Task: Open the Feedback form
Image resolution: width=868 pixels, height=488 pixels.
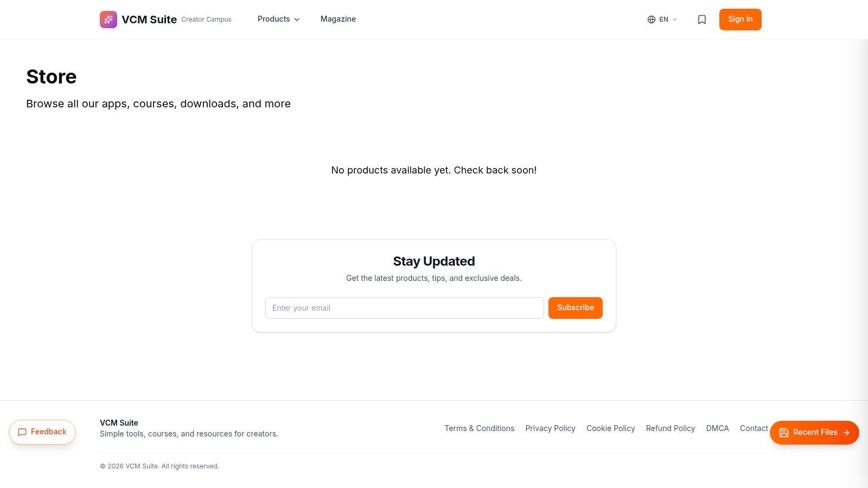Action: [x=42, y=432]
